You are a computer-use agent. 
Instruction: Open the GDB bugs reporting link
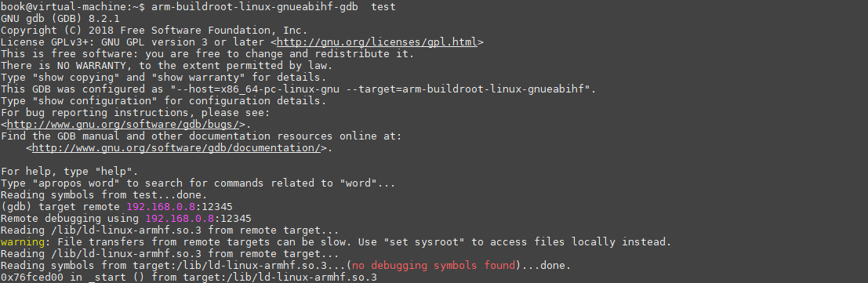(123, 125)
